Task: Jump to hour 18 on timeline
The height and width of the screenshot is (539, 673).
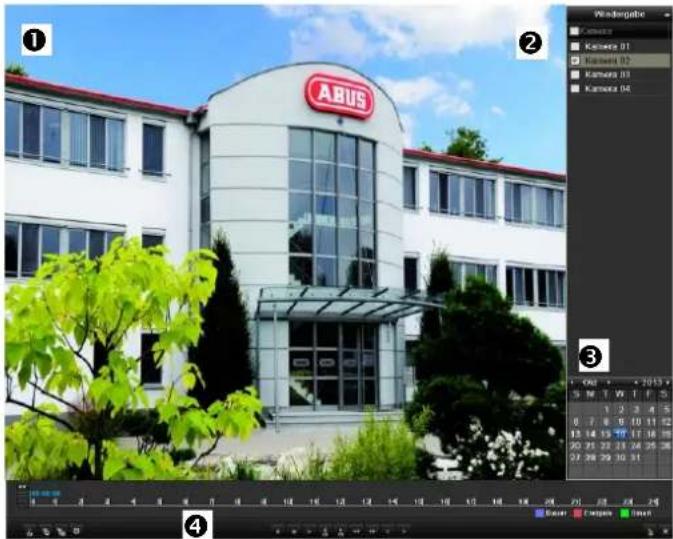Action: 497,502
